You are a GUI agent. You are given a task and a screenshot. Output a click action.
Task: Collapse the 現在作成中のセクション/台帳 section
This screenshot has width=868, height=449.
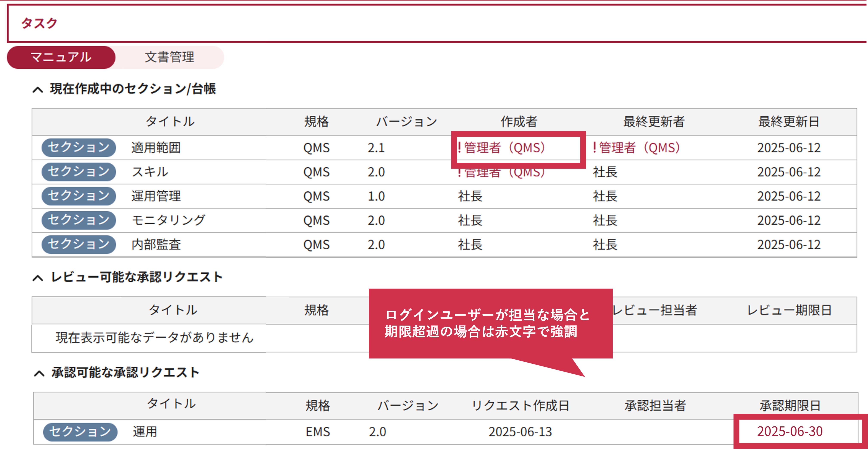(x=38, y=90)
